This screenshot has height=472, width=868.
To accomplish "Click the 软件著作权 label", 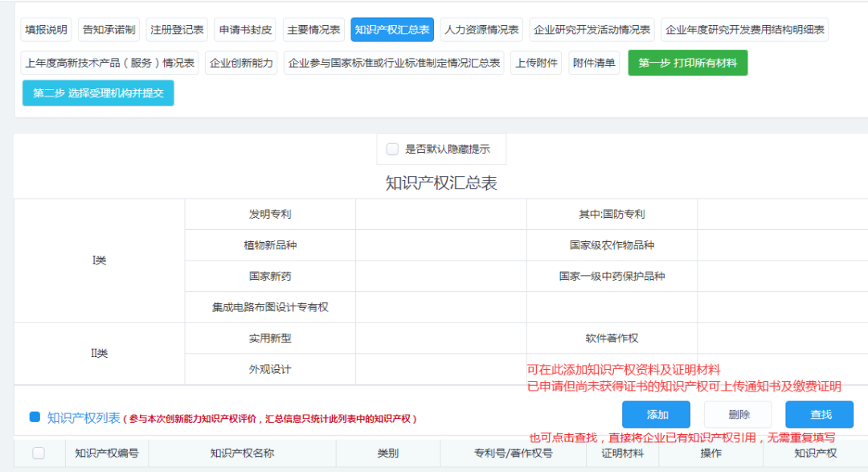I will click(612, 339).
